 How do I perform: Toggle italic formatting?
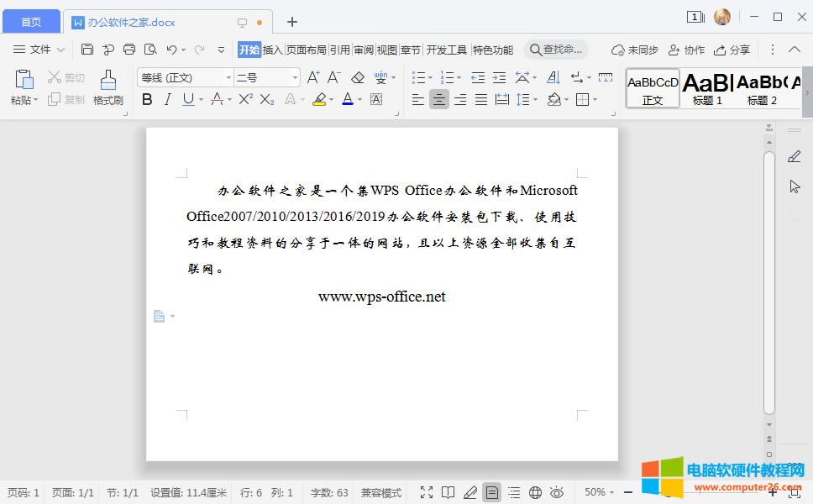[x=168, y=99]
